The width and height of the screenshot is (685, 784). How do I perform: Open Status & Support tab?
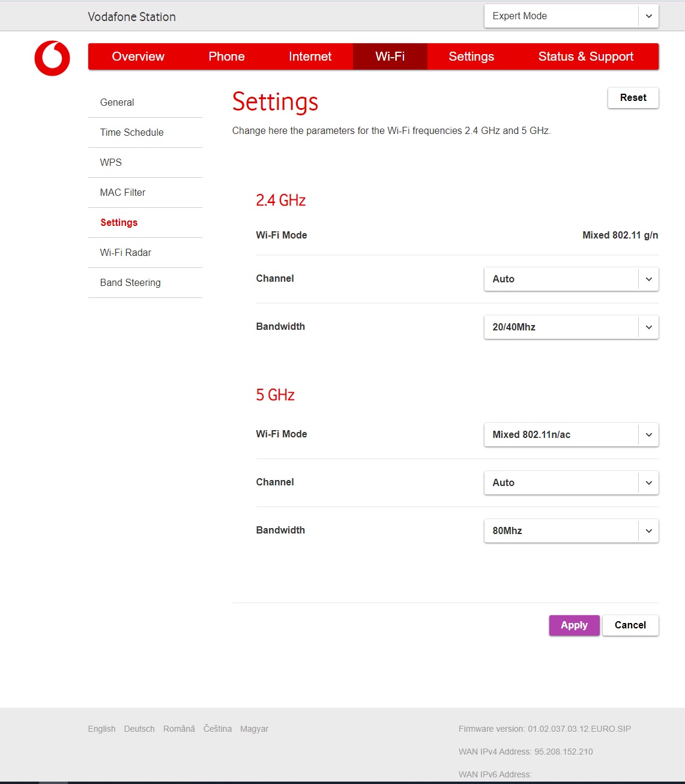click(x=586, y=56)
